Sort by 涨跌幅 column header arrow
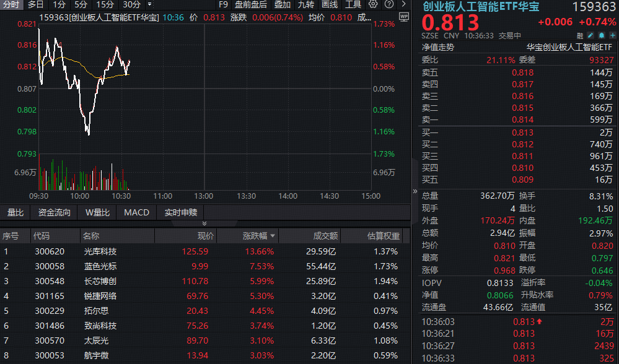 (x=273, y=236)
